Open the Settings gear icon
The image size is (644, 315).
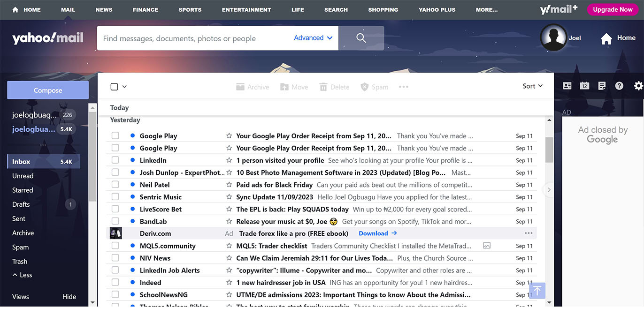[x=638, y=86]
